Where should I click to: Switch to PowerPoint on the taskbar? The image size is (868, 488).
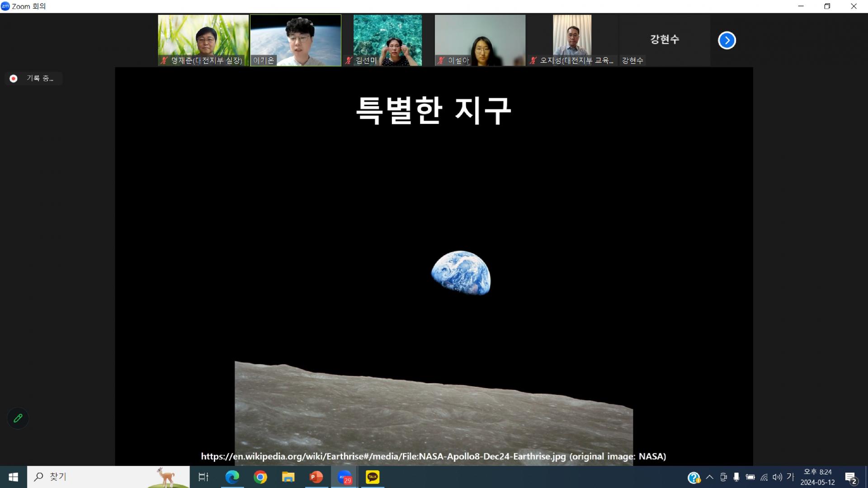316,477
